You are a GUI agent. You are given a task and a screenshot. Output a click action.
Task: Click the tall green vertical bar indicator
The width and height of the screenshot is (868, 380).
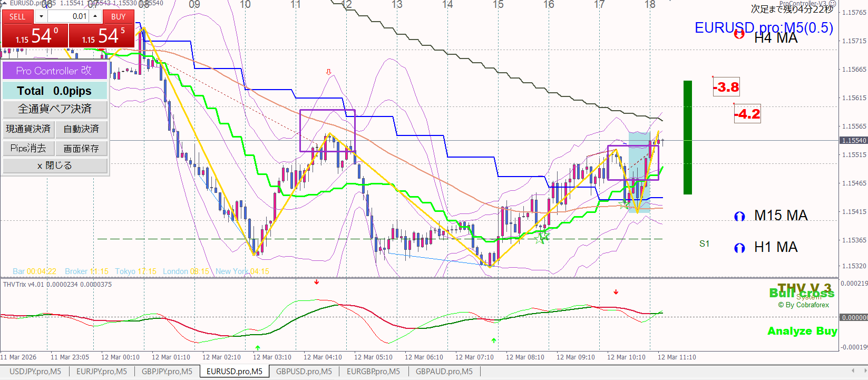tap(687, 138)
